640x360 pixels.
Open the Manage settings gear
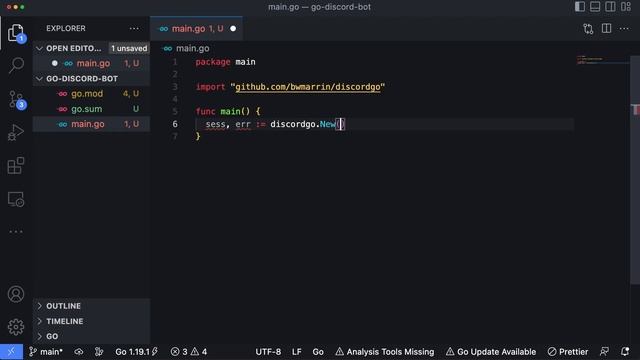click(x=16, y=327)
